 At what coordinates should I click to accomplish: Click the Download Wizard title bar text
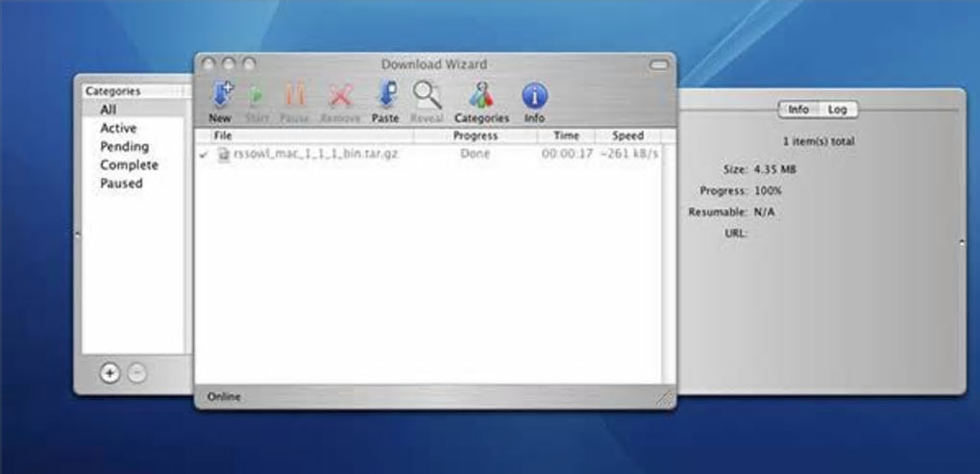point(433,64)
